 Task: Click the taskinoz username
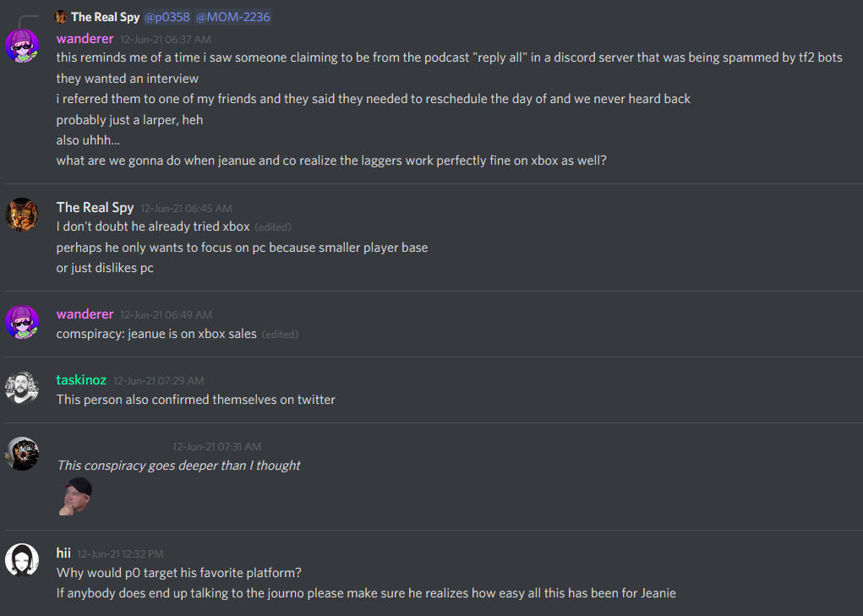81,380
